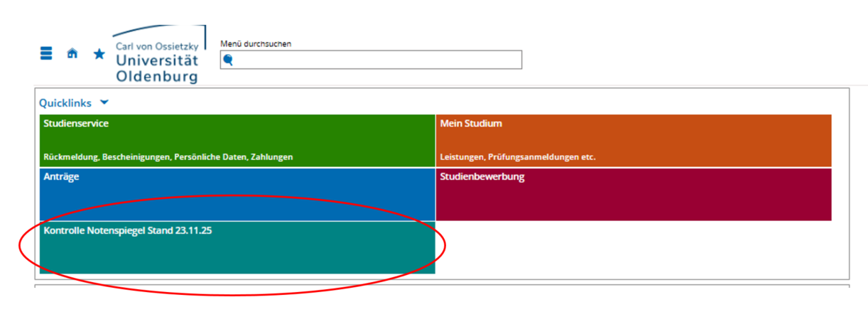Click the 'Carl von Ossietzky' logo text
The width and height of the screenshot is (868, 329).
pos(157,46)
